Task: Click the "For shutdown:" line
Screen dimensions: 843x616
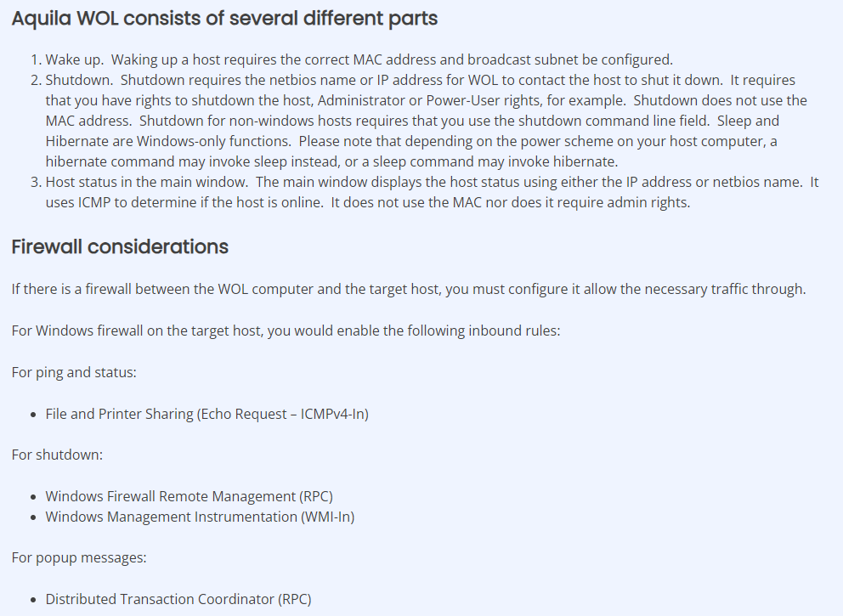Action: click(x=57, y=455)
